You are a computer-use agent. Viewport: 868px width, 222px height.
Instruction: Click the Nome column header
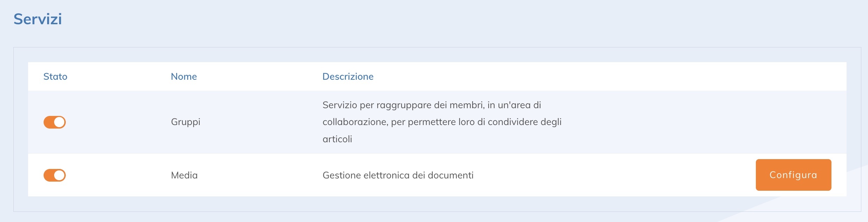[184, 76]
